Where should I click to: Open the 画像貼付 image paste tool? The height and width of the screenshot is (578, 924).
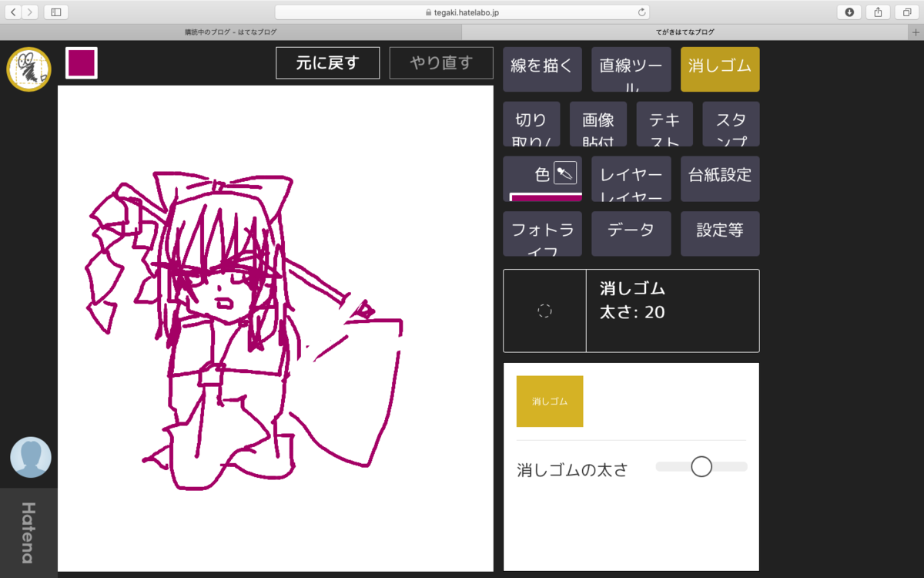pyautogui.click(x=598, y=124)
